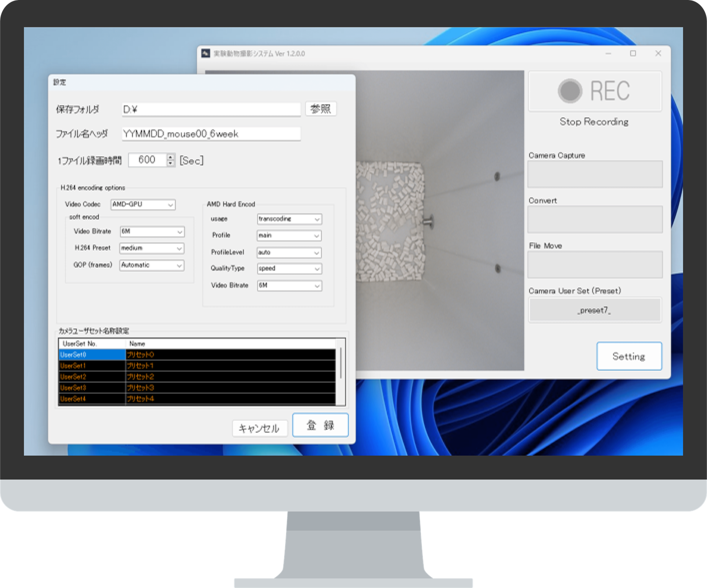Open the QualityType speed dropdown
The width and height of the screenshot is (707, 588).
(x=289, y=269)
